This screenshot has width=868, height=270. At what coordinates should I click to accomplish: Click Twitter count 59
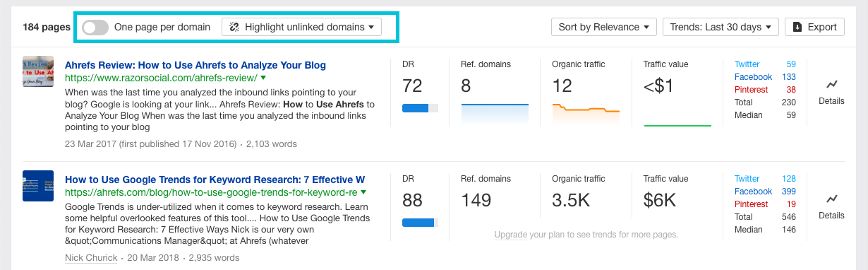pos(791,64)
